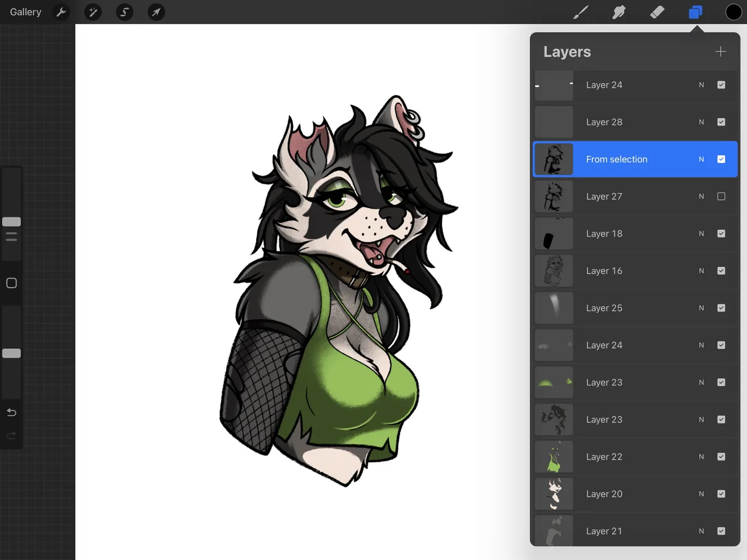Select the Layer 22 thumbnail
The height and width of the screenshot is (560, 747).
click(x=554, y=457)
